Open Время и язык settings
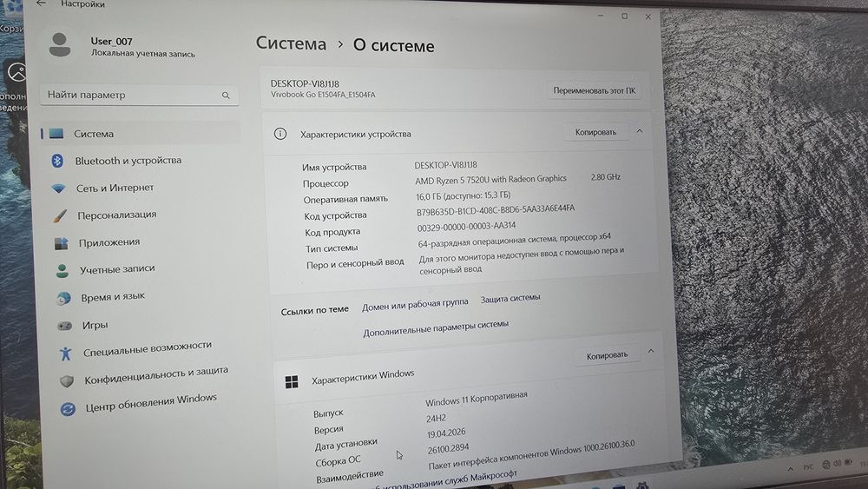Screen dimensions: 868x489 pyautogui.click(x=113, y=297)
